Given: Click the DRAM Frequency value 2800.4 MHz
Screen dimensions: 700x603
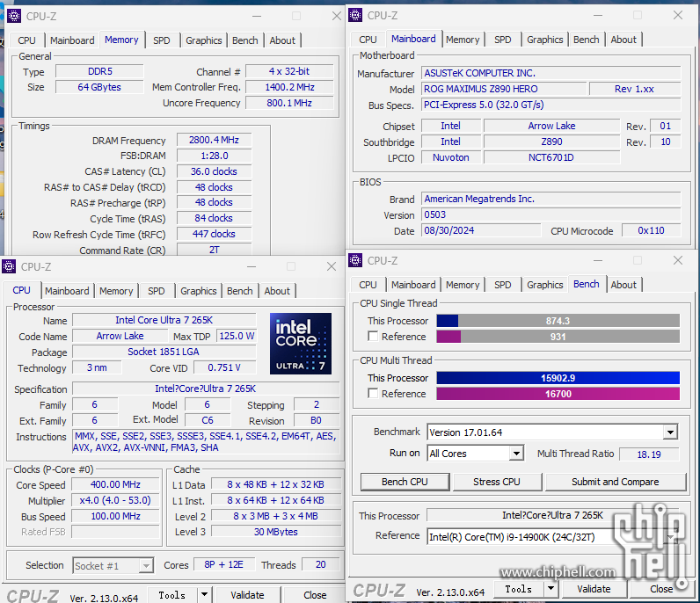Looking at the screenshot, I should [x=215, y=140].
